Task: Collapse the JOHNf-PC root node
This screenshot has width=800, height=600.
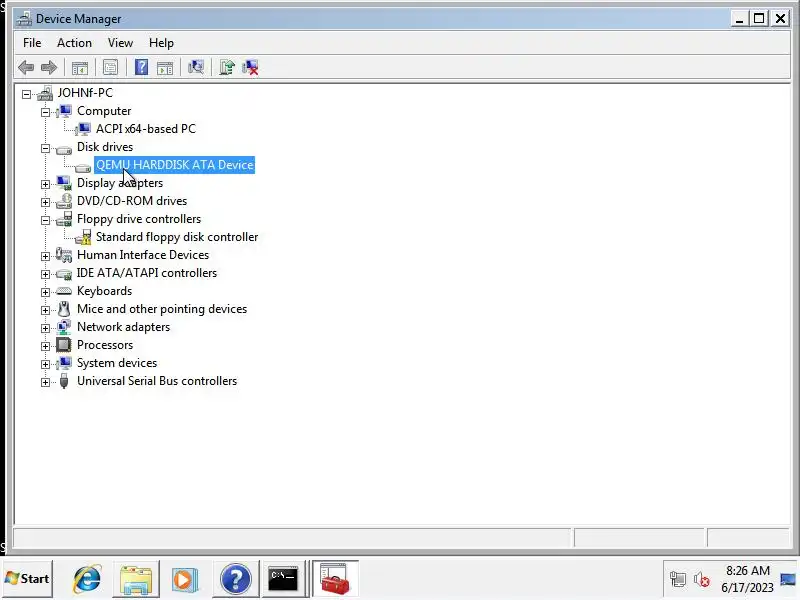Action: 27,94
